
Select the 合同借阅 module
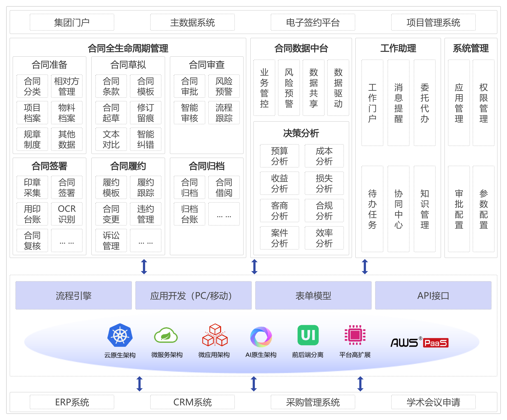coord(224,187)
